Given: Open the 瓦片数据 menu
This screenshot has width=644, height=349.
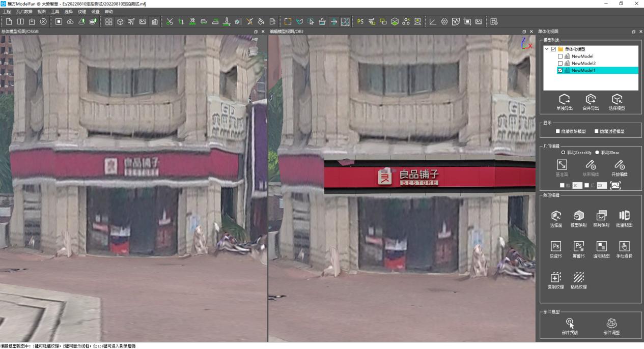Looking at the screenshot, I should click(x=24, y=11).
